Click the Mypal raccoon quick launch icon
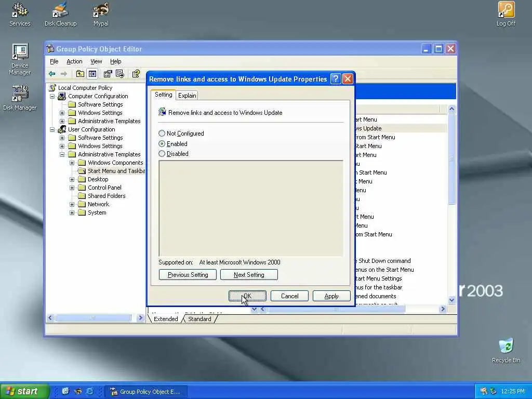 78,391
